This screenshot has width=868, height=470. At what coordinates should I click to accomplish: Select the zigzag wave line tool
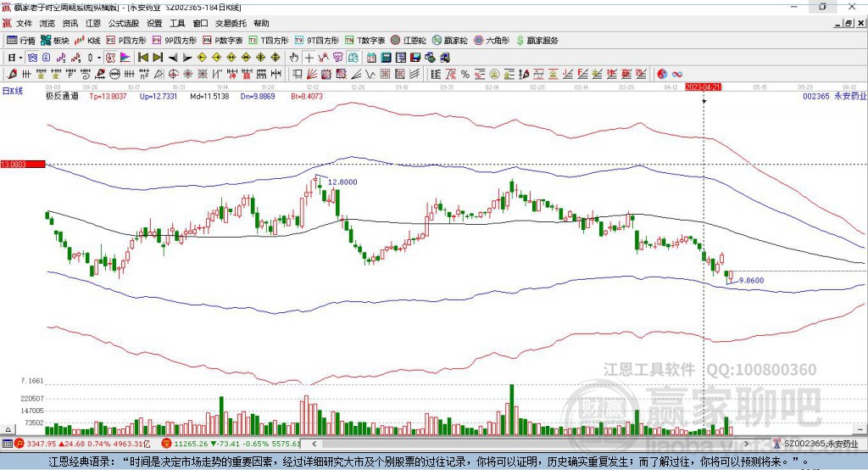pyautogui.click(x=370, y=74)
